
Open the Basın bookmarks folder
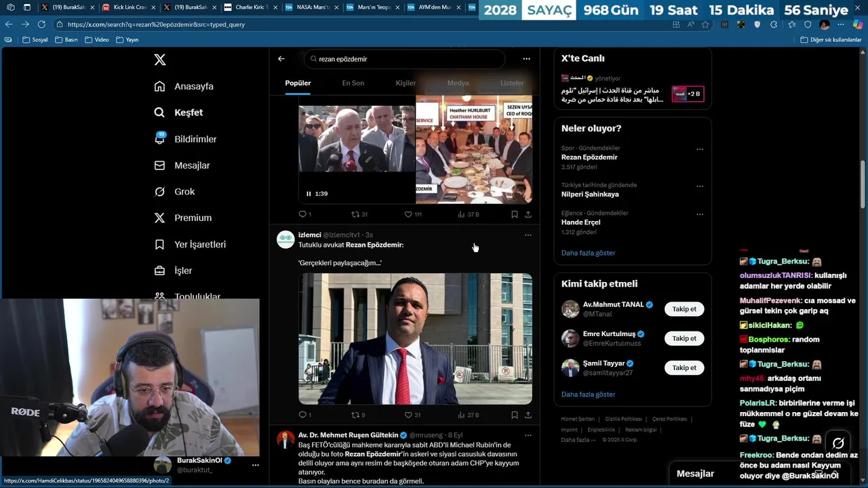(x=66, y=40)
